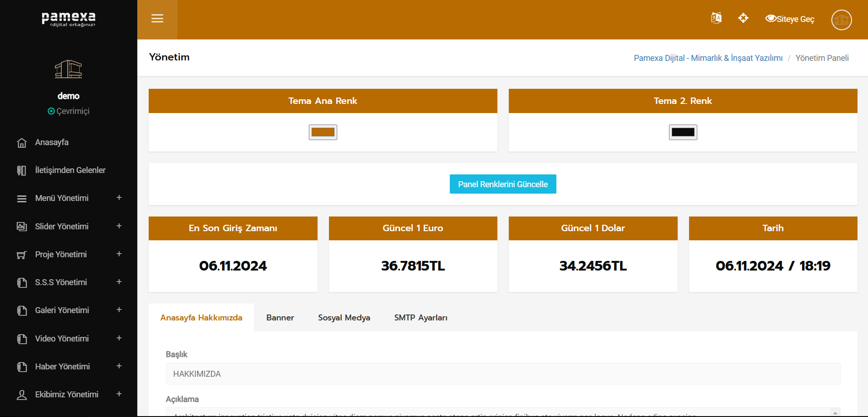868x417 pixels.
Task: Click the Yönetim Paneli breadcrumb text
Action: point(822,58)
